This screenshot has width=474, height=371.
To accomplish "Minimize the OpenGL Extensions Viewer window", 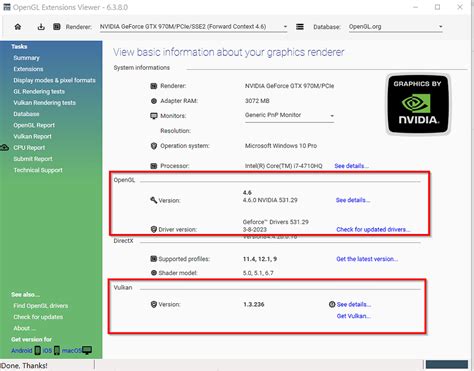I will (415, 7).
